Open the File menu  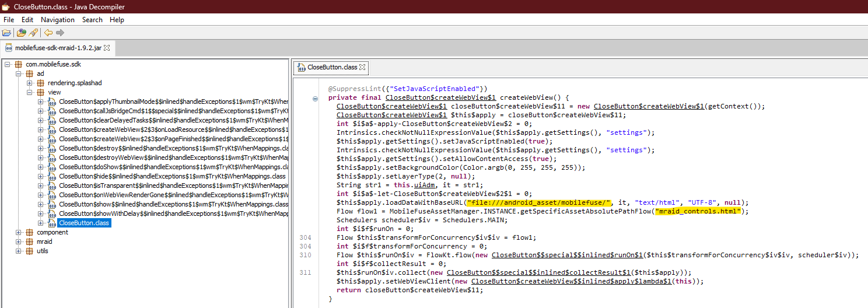click(x=9, y=20)
